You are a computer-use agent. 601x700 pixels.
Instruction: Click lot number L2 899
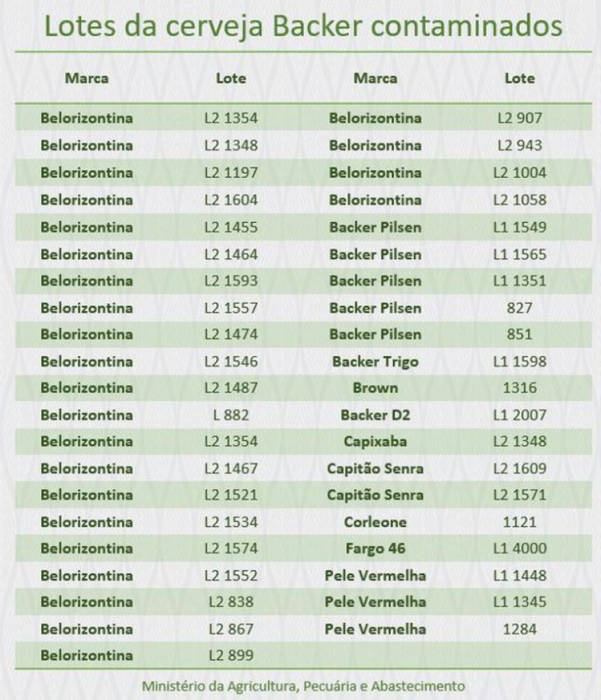click(231, 656)
